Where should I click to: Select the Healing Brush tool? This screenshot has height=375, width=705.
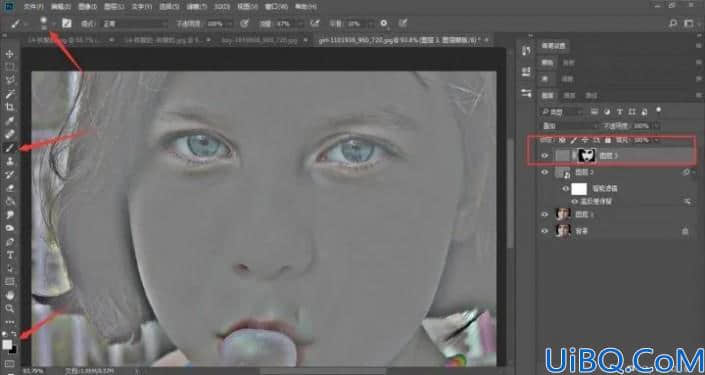tap(9, 134)
